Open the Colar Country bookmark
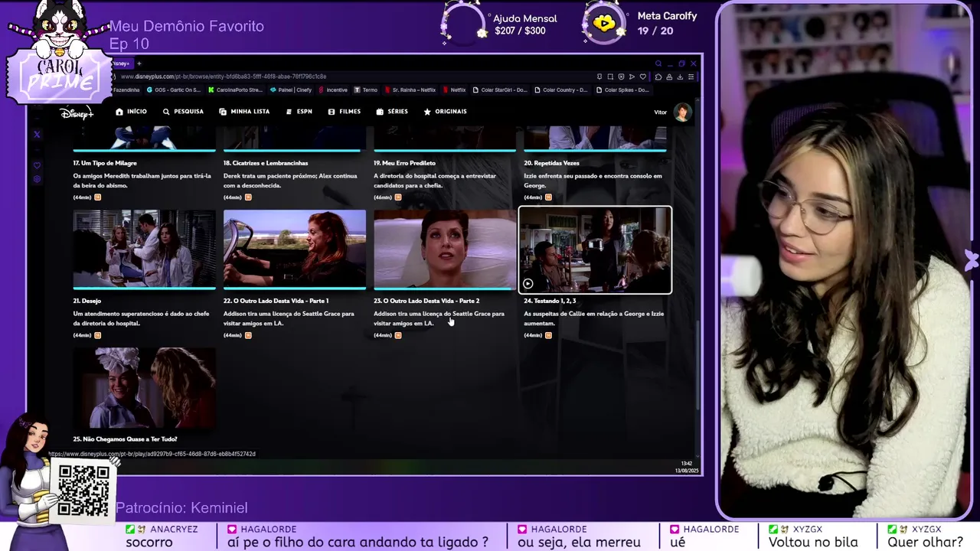This screenshot has width=980, height=551. click(x=561, y=90)
